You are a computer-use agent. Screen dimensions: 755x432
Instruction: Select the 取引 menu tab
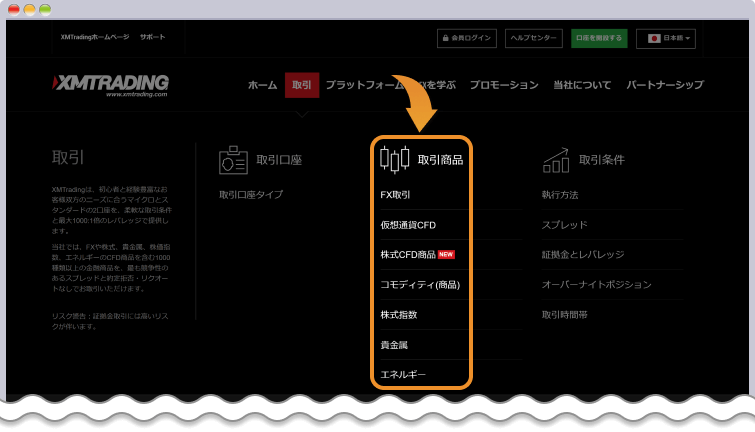(x=302, y=85)
